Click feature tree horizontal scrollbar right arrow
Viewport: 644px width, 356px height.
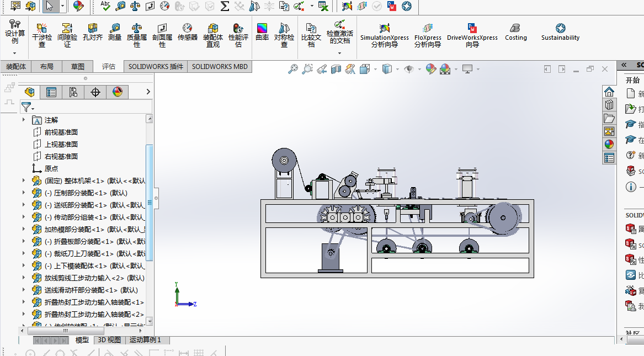point(141,331)
